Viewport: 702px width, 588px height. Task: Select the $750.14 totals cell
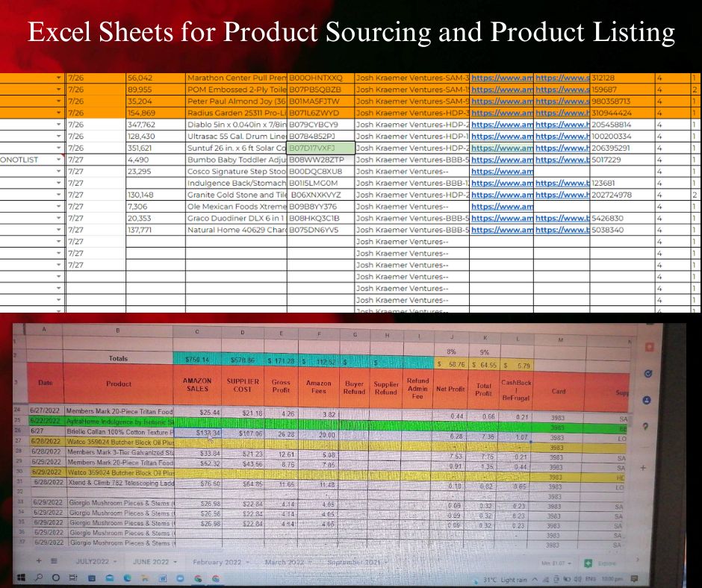(197, 358)
